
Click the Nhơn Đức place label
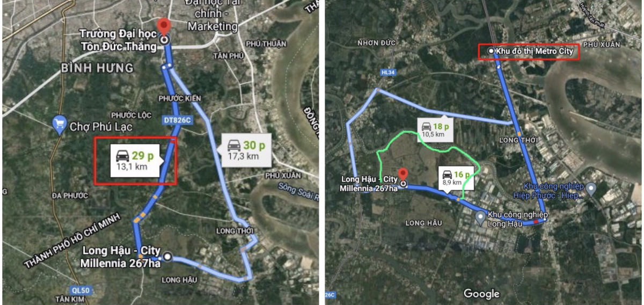[x=378, y=42]
